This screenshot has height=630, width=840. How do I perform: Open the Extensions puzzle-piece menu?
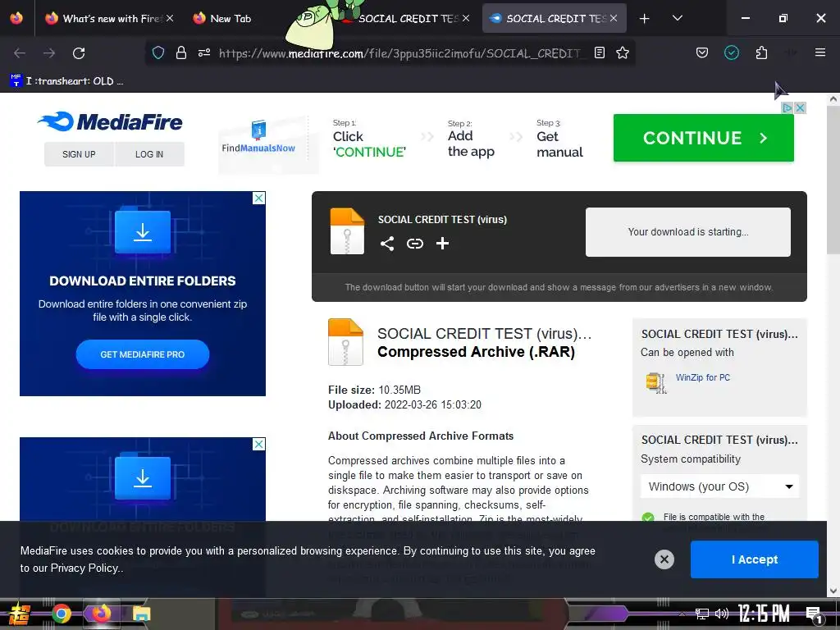pyautogui.click(x=761, y=52)
